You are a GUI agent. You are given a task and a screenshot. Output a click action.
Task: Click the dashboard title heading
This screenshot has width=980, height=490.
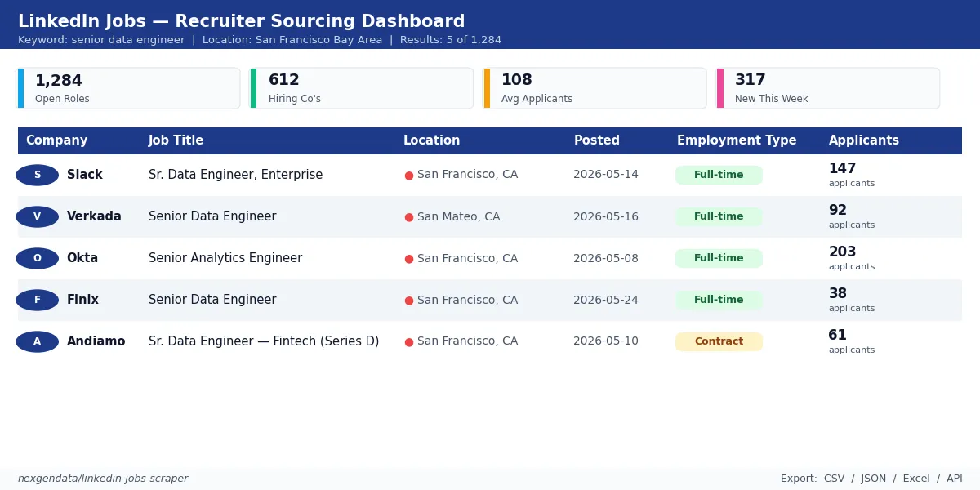(x=242, y=22)
